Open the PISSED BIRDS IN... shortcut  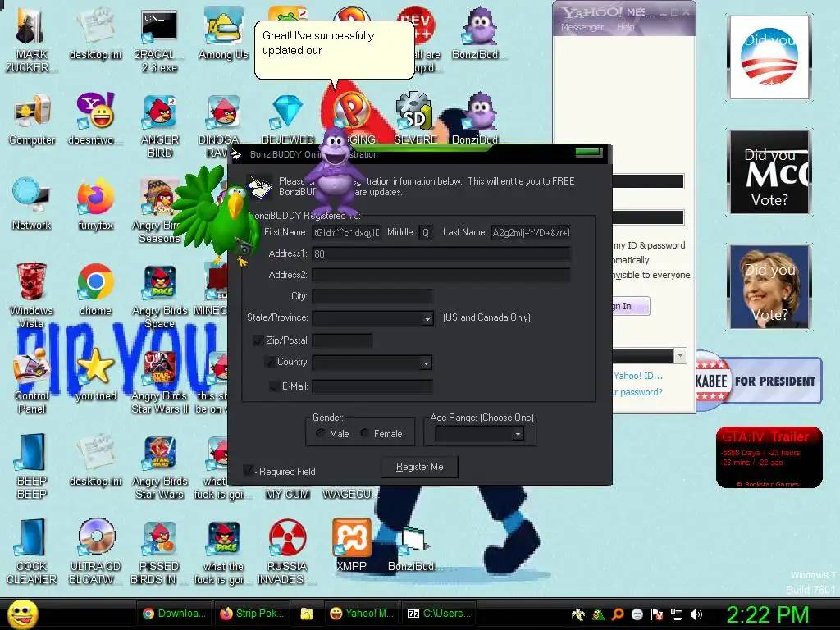[159, 552]
